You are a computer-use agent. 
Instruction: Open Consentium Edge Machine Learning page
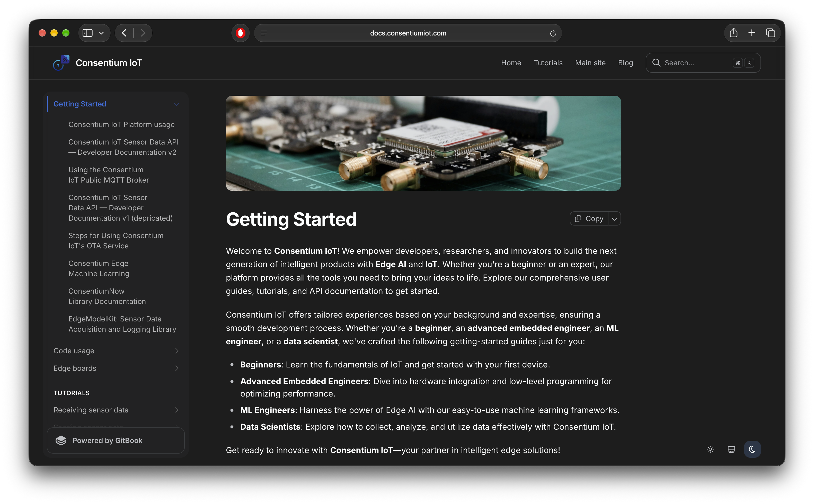point(99,268)
